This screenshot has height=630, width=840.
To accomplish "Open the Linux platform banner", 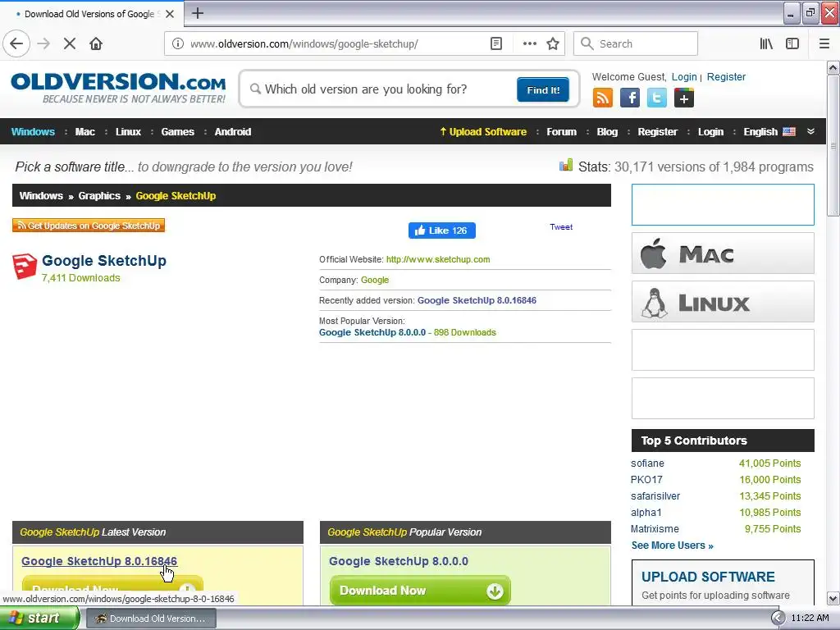I will tap(723, 302).
